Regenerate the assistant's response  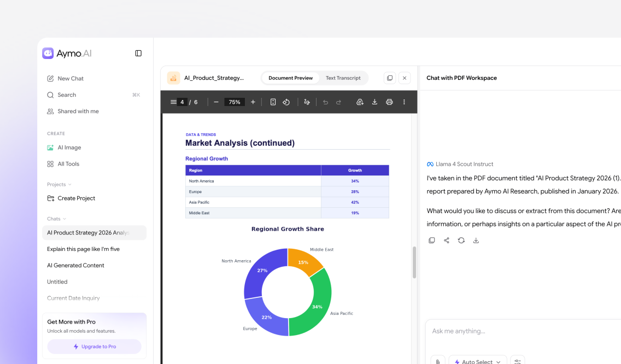coord(461,240)
